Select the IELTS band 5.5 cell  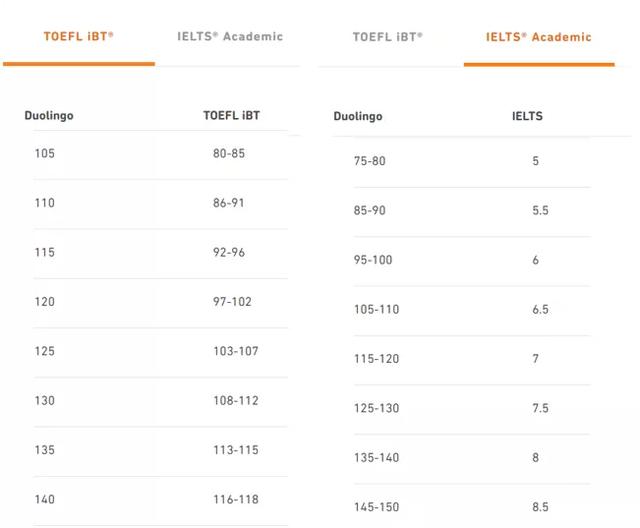tap(540, 211)
